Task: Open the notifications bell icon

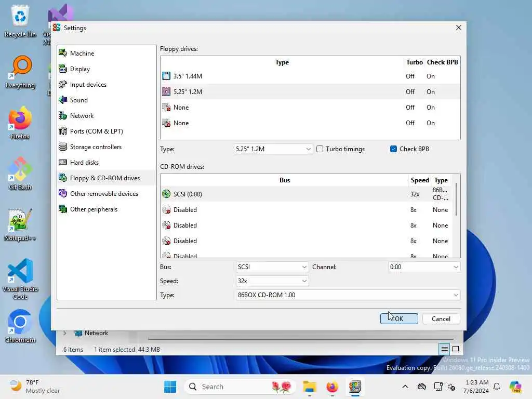Action: [497, 387]
